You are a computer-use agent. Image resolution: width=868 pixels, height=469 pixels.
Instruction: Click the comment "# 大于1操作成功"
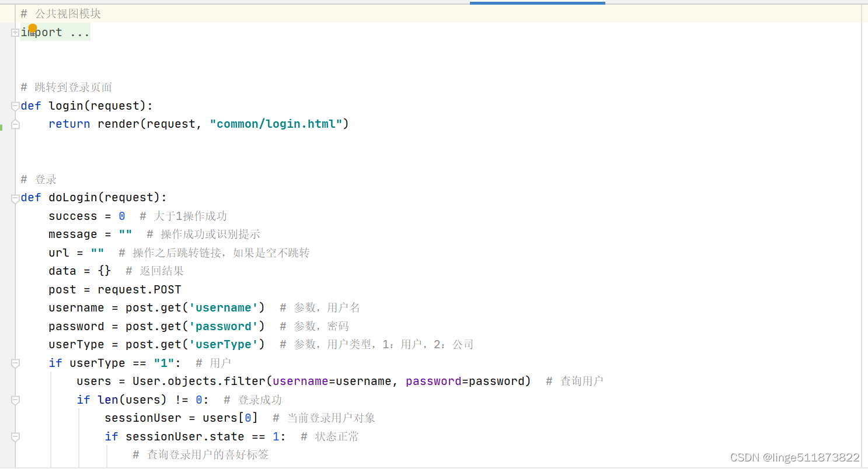[x=183, y=216]
